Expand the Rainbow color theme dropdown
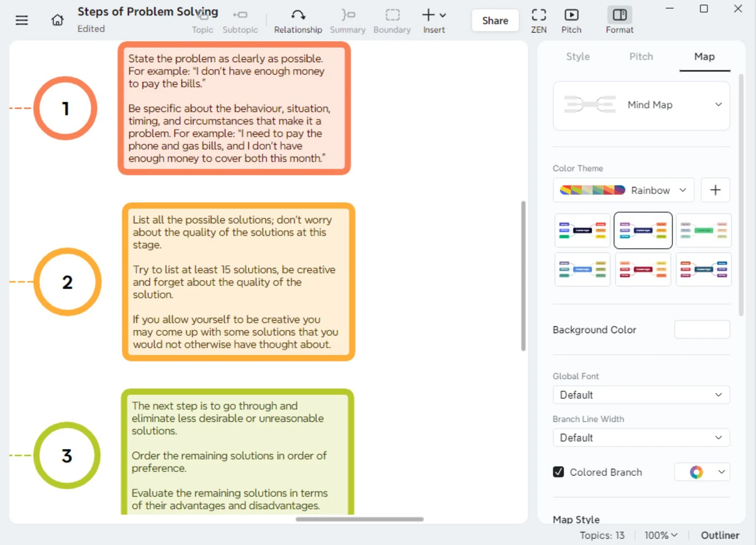This screenshot has width=756, height=545. (623, 190)
